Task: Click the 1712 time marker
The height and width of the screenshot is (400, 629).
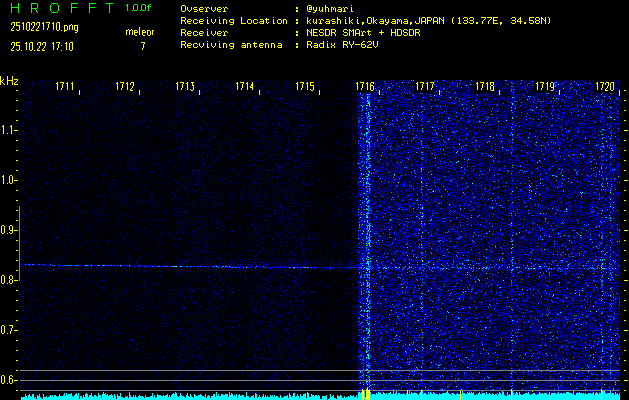Action: [x=125, y=86]
